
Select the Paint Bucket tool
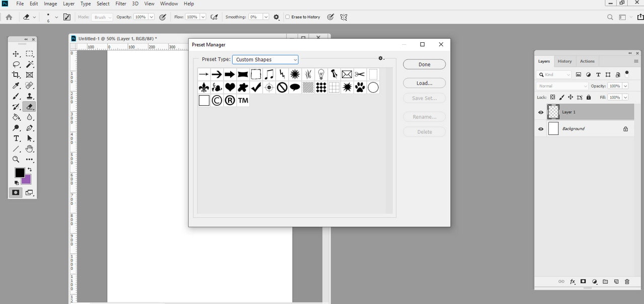pyautogui.click(x=16, y=117)
